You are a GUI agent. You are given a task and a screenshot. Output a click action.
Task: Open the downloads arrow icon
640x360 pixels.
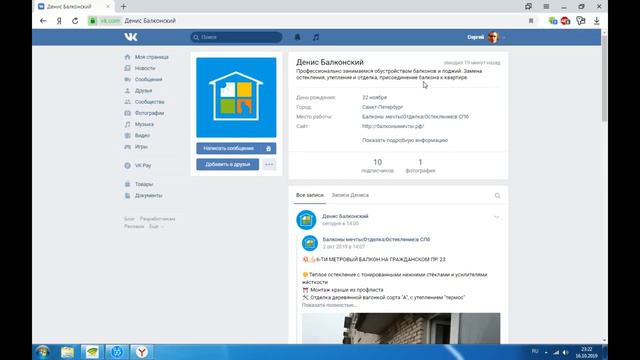[x=597, y=21]
